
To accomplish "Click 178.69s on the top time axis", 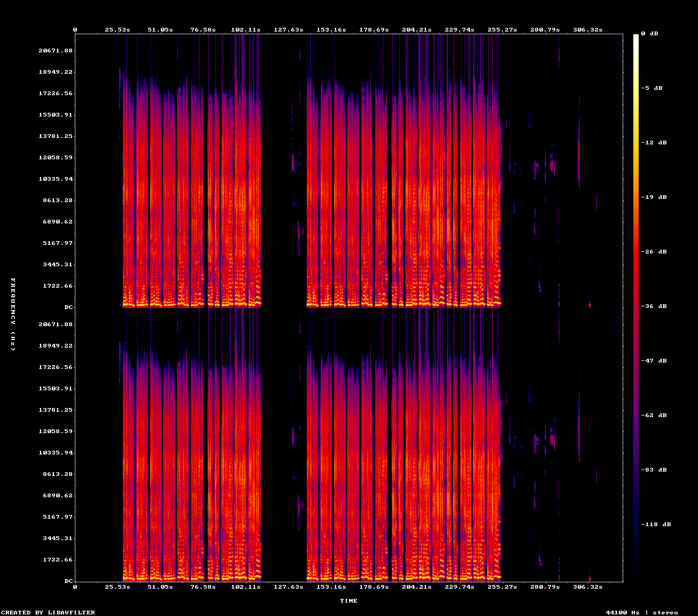I will click(374, 30).
